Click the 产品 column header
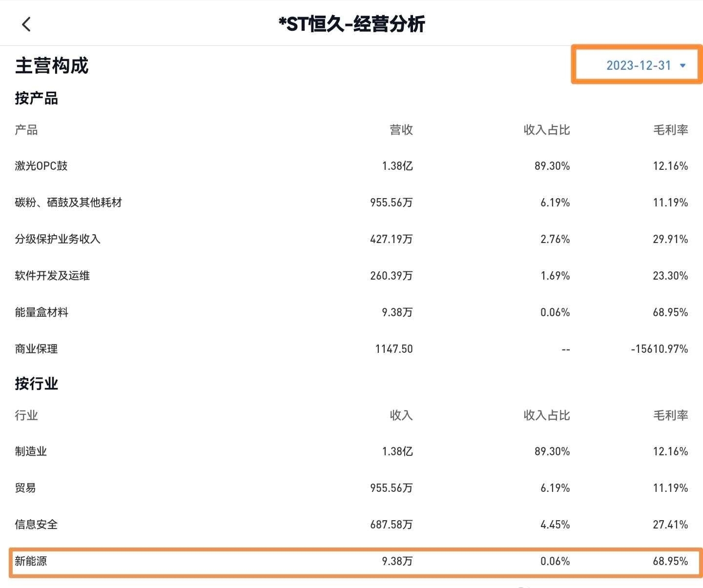 (x=26, y=130)
